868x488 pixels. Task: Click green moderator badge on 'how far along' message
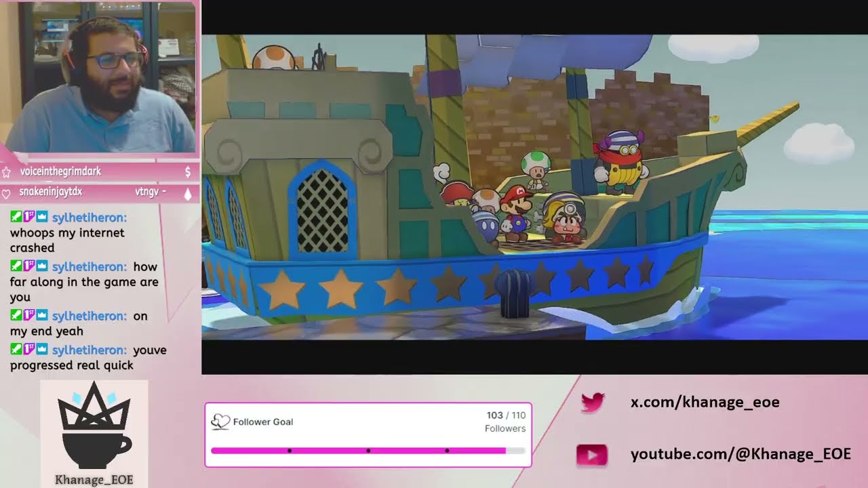pyautogui.click(x=15, y=266)
